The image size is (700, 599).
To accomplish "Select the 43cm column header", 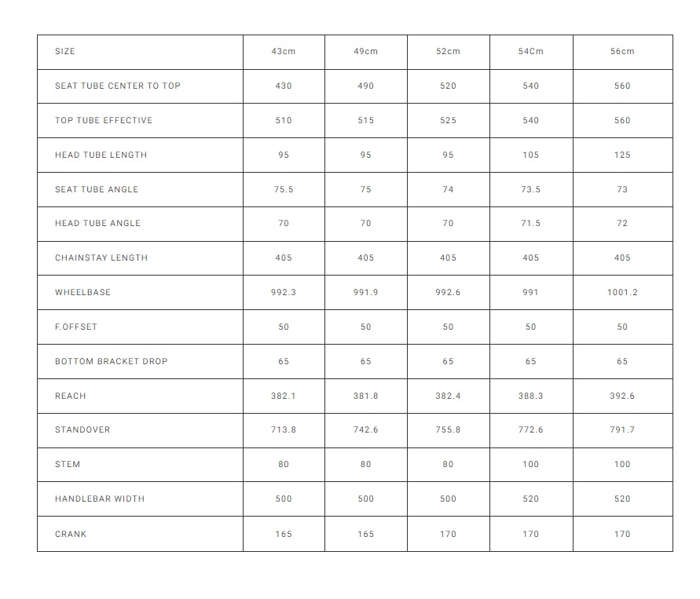I will [x=284, y=52].
